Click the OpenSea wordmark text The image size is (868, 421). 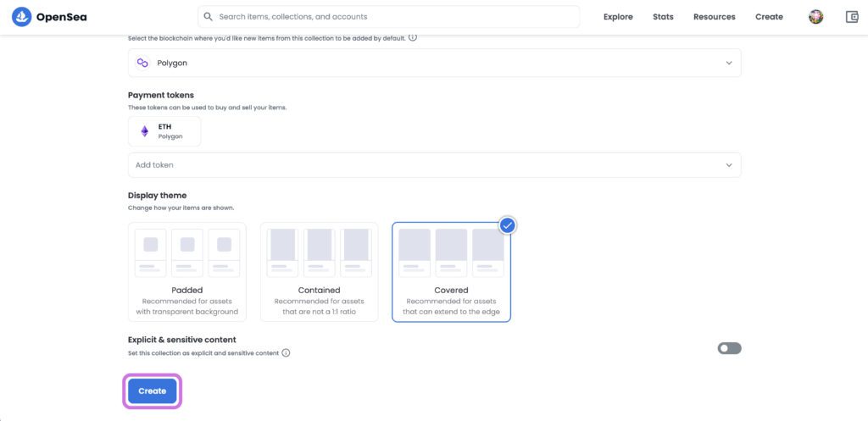pos(61,17)
